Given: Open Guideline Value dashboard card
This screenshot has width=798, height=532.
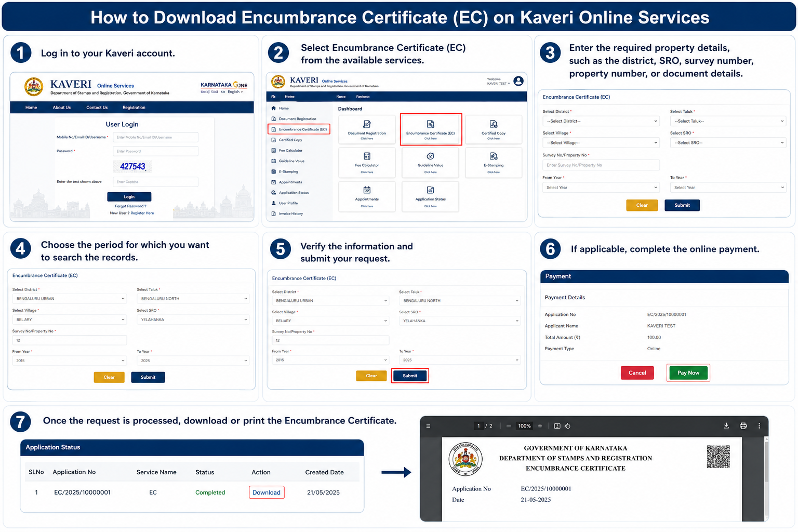Looking at the screenshot, I should (x=430, y=163).
